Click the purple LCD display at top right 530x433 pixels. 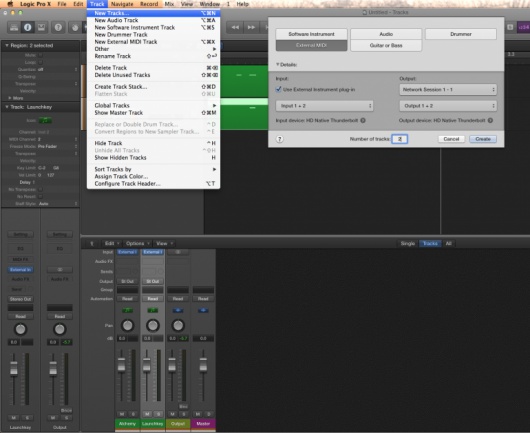[524, 27]
